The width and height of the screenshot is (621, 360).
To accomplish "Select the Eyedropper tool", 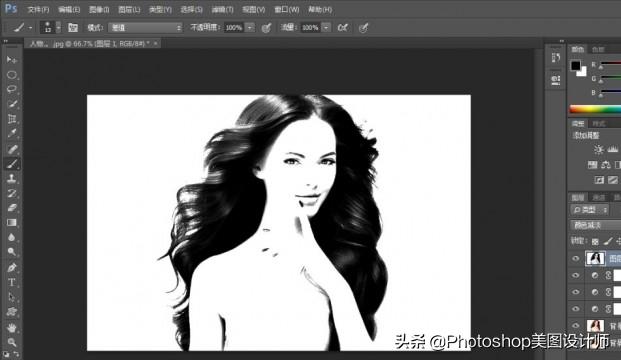I will (x=11, y=133).
